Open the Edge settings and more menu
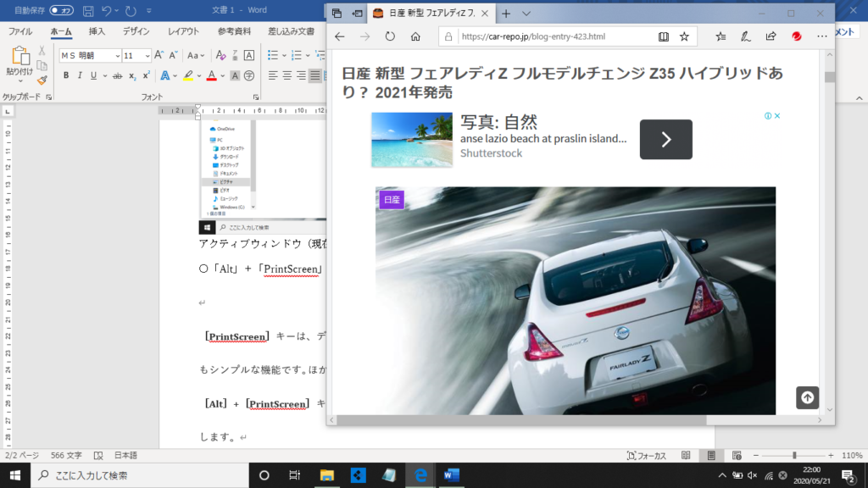Screen dimensions: 868x488 click(x=821, y=36)
